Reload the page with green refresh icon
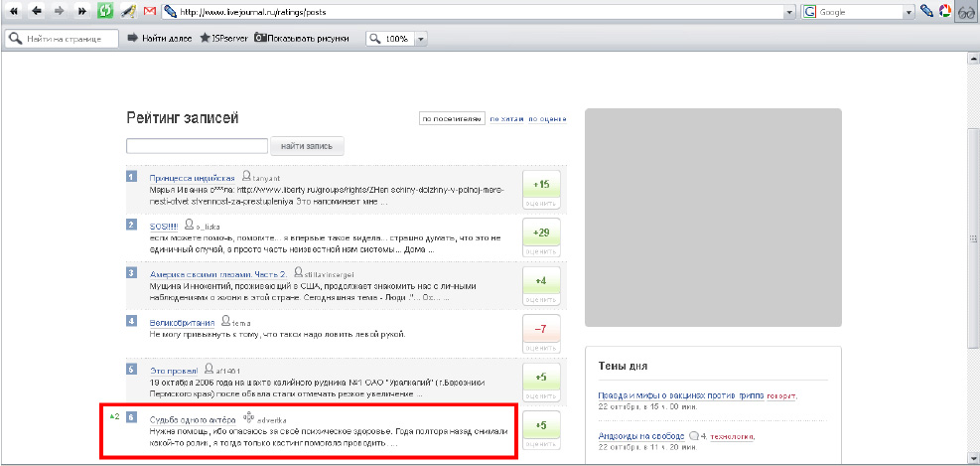 click(106, 12)
